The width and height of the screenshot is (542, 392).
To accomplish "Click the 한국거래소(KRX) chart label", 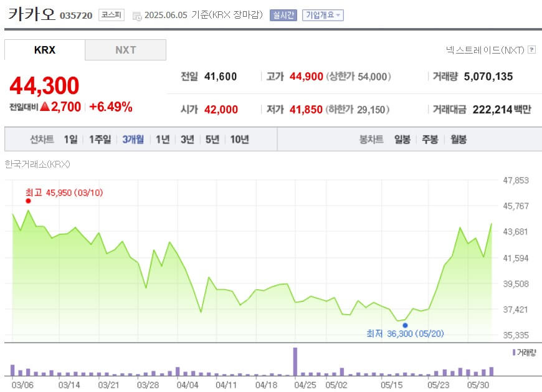I will coord(37,164).
